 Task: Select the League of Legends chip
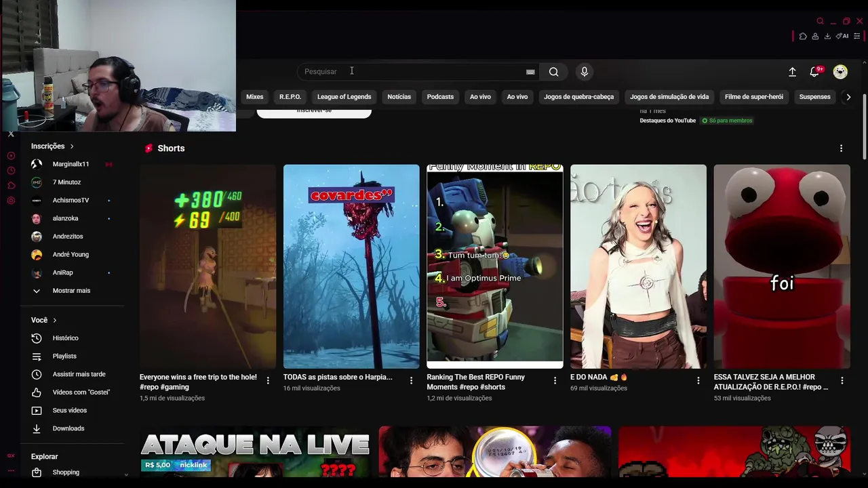tap(344, 97)
